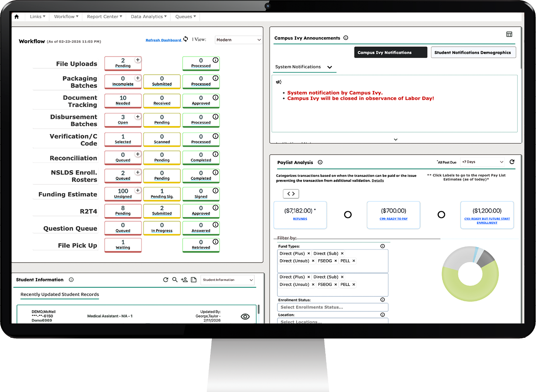The width and height of the screenshot is (540, 392).
Task: Remove the PELL tag from first Fund Types box
Action: point(354,261)
